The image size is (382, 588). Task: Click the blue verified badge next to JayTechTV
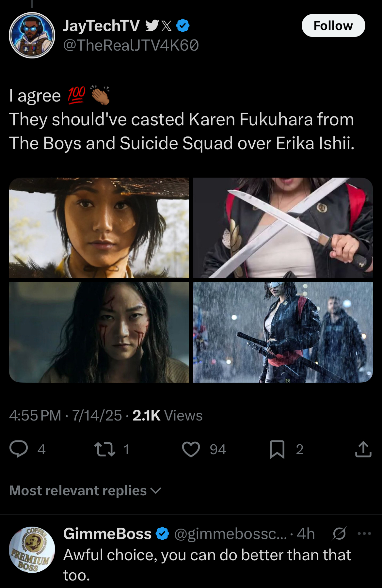coord(183,26)
